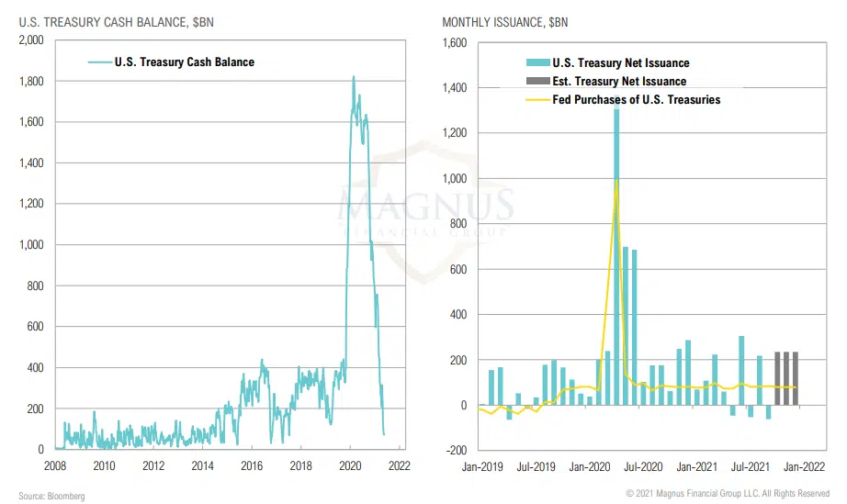Select the 'U.S. Treasury Cash Balance' legend label

[184, 62]
